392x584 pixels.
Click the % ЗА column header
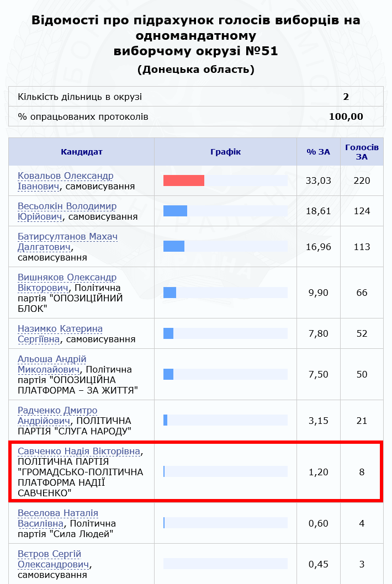pyautogui.click(x=318, y=152)
